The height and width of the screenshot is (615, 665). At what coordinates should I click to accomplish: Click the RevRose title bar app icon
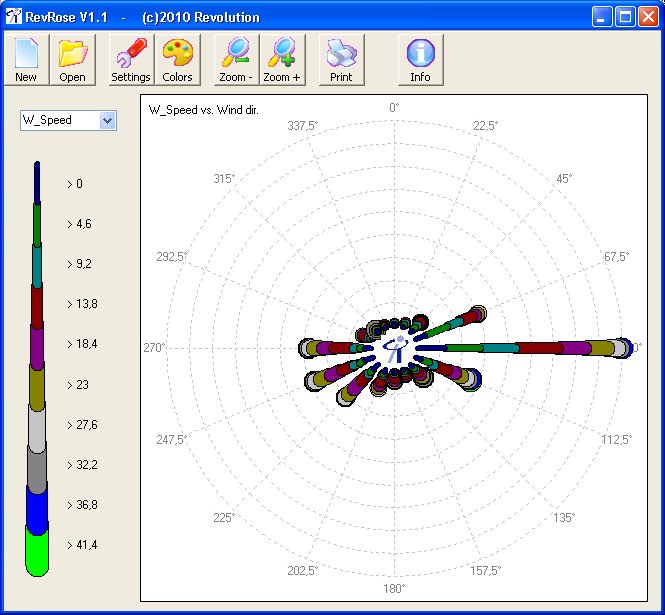13,17
